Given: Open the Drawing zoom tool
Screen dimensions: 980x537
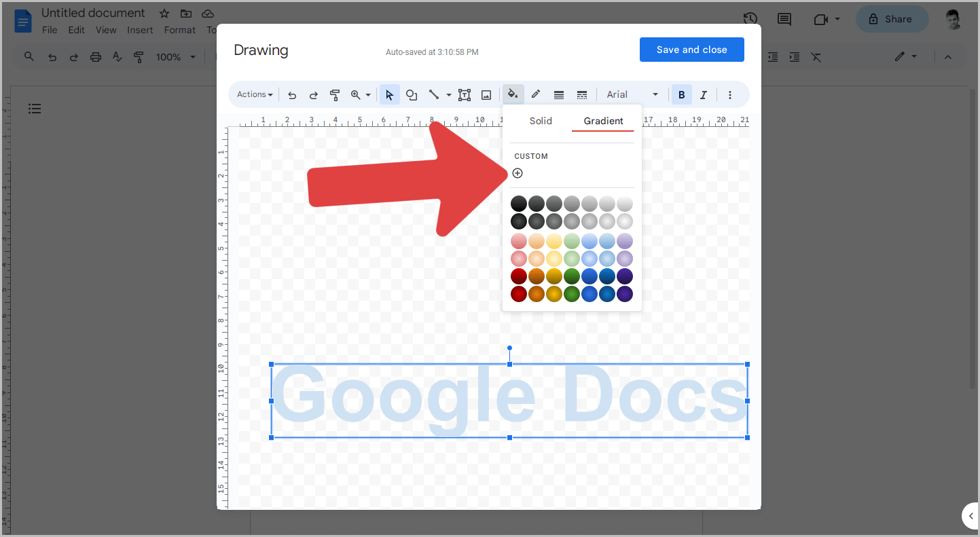Looking at the screenshot, I should coord(355,95).
